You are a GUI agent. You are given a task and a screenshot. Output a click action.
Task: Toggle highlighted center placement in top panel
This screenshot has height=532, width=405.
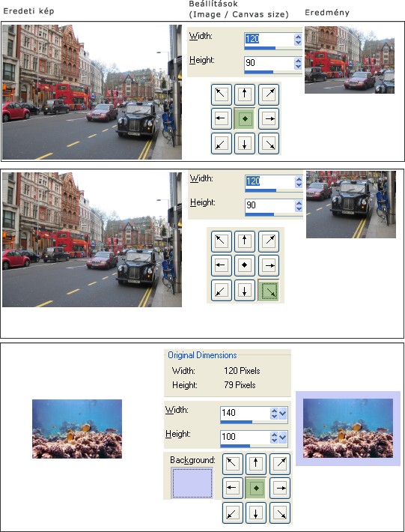[245, 118]
